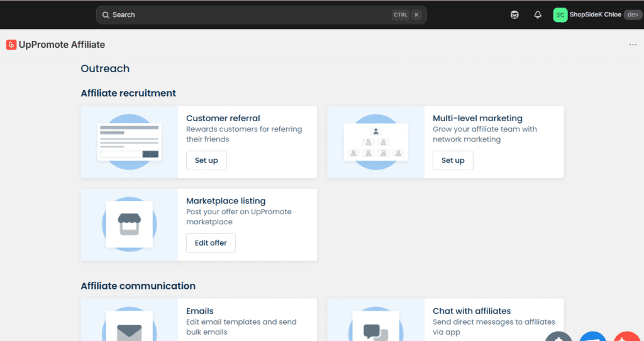Set up Customer referral
The image size is (644, 341).
coord(206,160)
